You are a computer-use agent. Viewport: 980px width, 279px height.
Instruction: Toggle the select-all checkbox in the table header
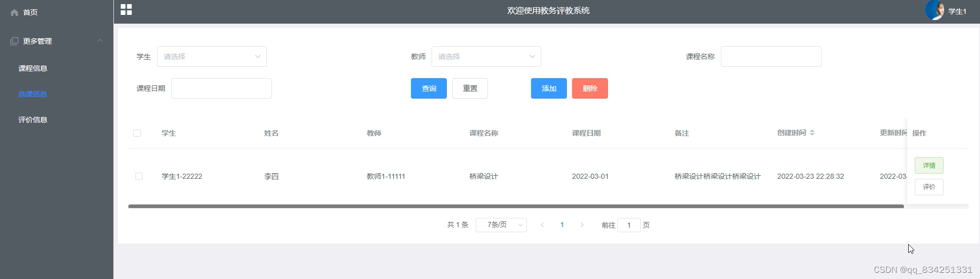point(137,133)
